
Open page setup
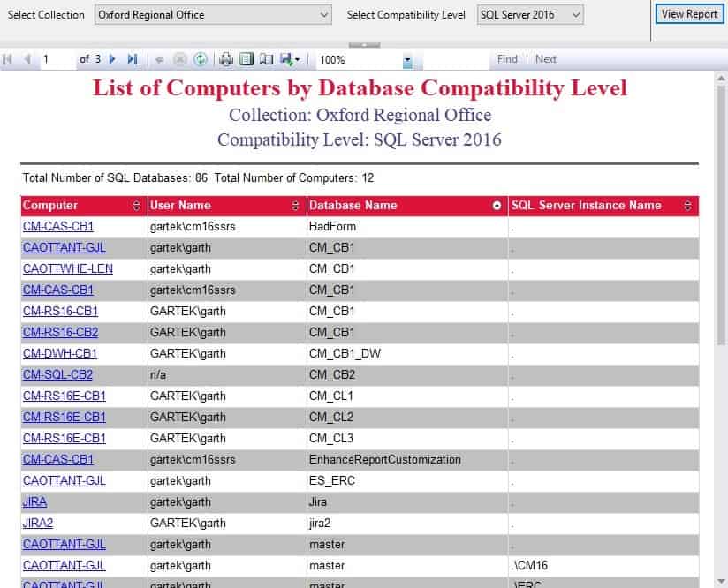[x=267, y=59]
